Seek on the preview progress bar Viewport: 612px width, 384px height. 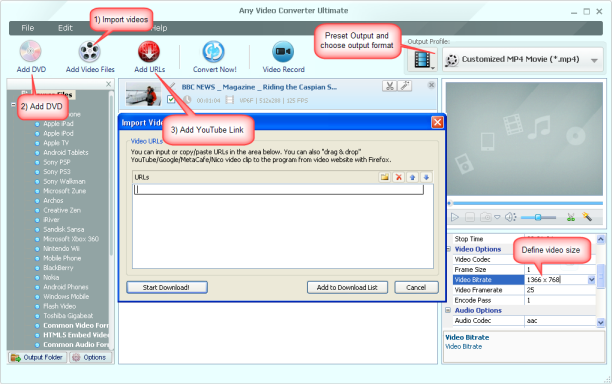525,203
